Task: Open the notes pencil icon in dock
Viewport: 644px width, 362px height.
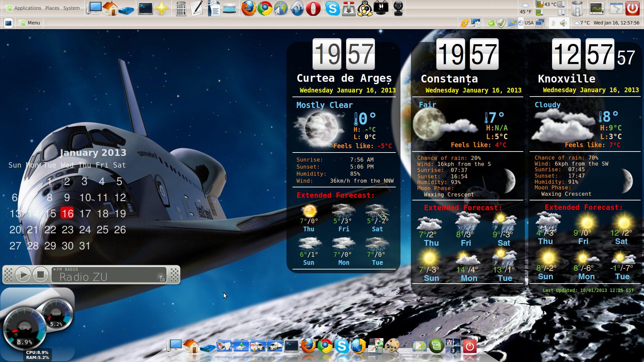Action: (x=419, y=346)
